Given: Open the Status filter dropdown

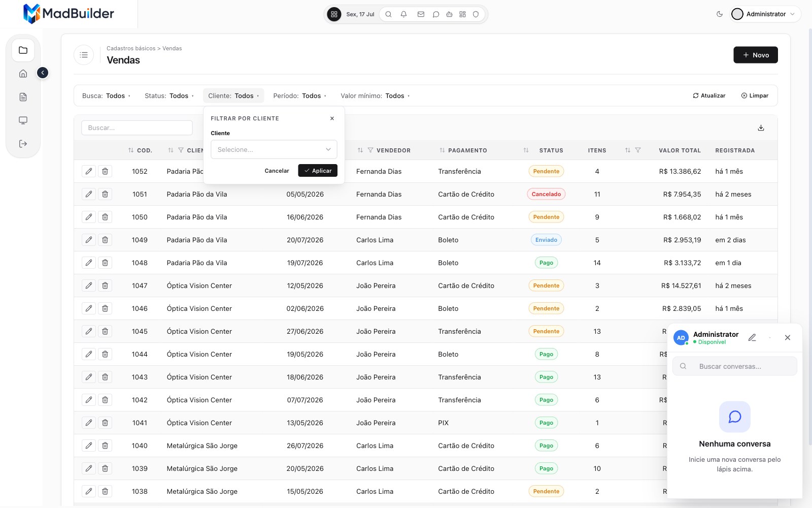Looking at the screenshot, I should [x=169, y=96].
